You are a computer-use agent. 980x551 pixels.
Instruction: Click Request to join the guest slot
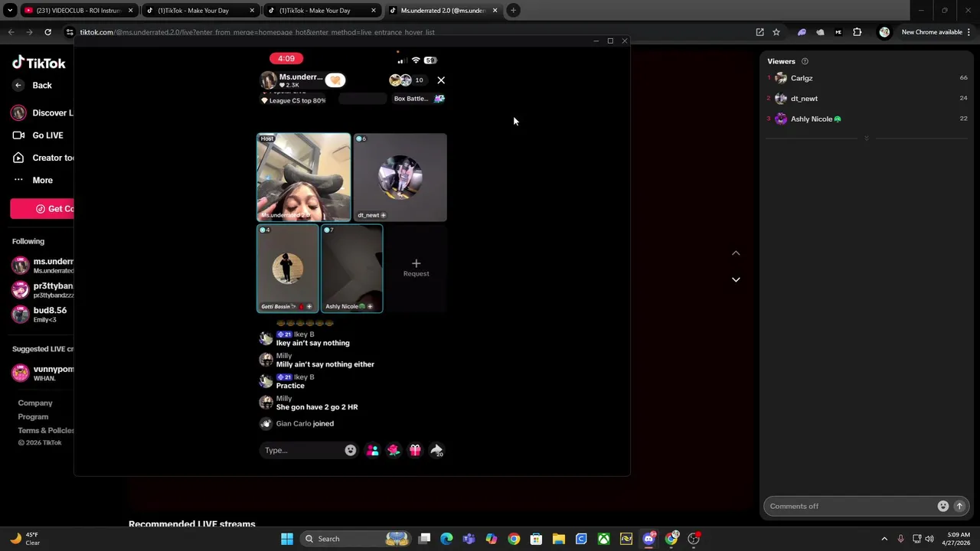[416, 268]
